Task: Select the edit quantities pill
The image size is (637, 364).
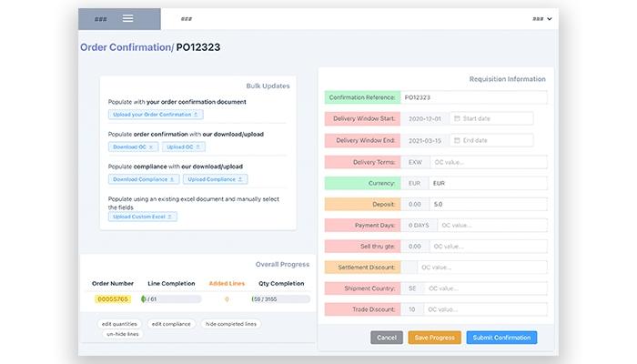Action: (119, 324)
